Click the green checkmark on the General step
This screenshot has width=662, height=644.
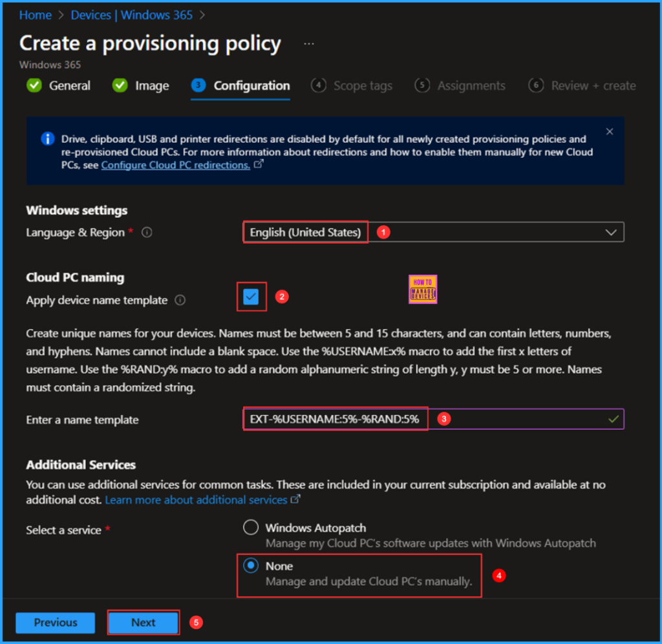click(x=34, y=85)
